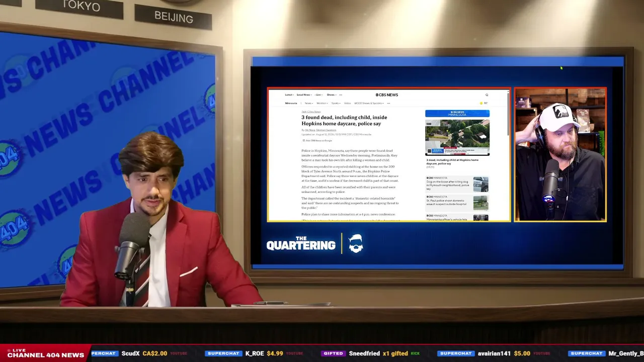The width and height of the screenshot is (644, 362).
Task: Click the article updated date line
Action: [x=336, y=134]
